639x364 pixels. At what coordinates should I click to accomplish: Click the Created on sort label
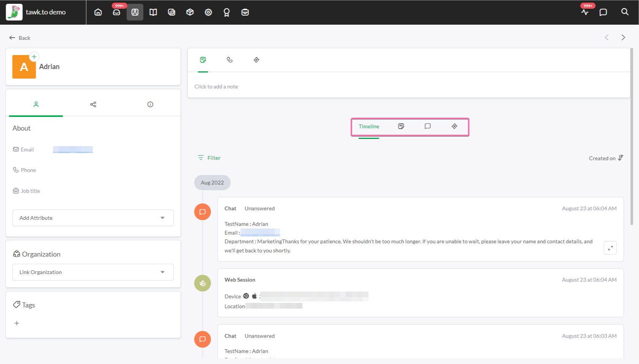(602, 158)
